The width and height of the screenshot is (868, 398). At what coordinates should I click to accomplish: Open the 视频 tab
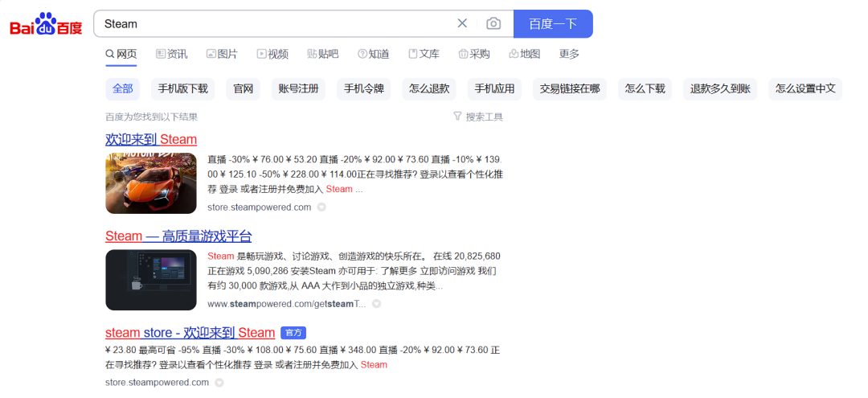[272, 54]
